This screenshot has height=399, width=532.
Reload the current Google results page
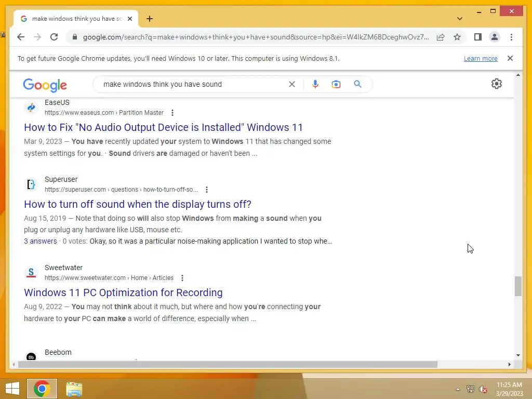pos(54,37)
